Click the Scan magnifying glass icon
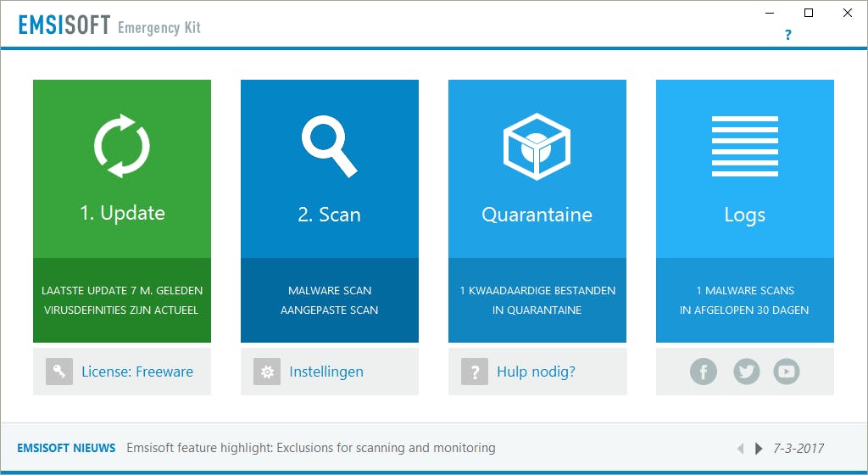The height and width of the screenshot is (475, 868). click(x=330, y=146)
